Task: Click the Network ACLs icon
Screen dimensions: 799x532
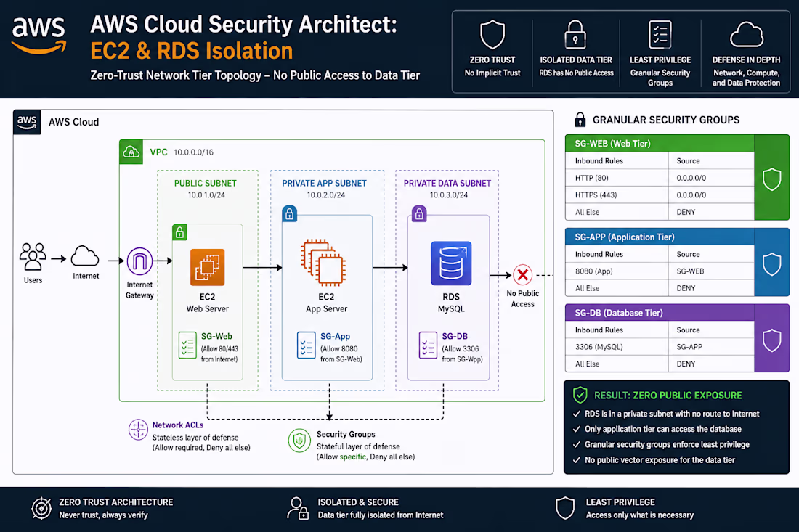Action: (138, 430)
